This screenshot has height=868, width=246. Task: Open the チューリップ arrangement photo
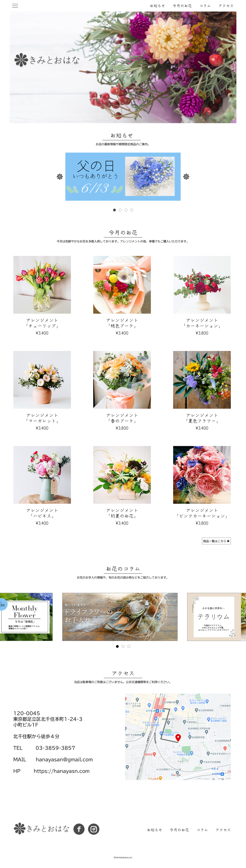pos(42,285)
